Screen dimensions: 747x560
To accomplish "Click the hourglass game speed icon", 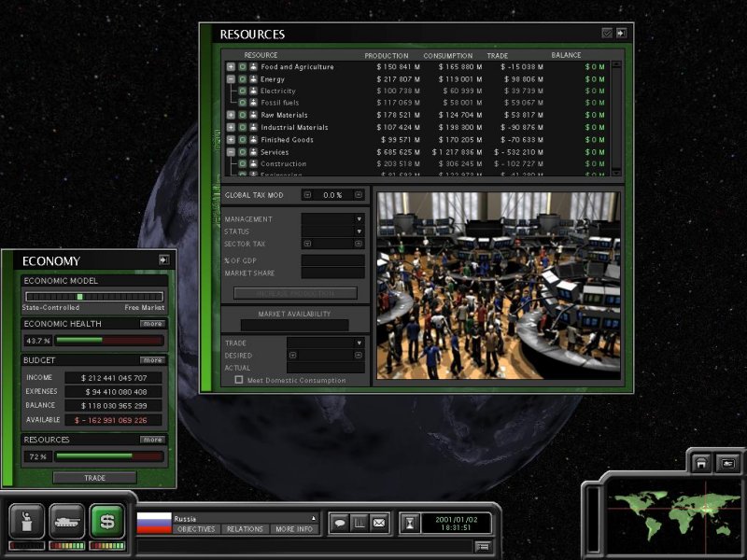I will click(x=410, y=524).
